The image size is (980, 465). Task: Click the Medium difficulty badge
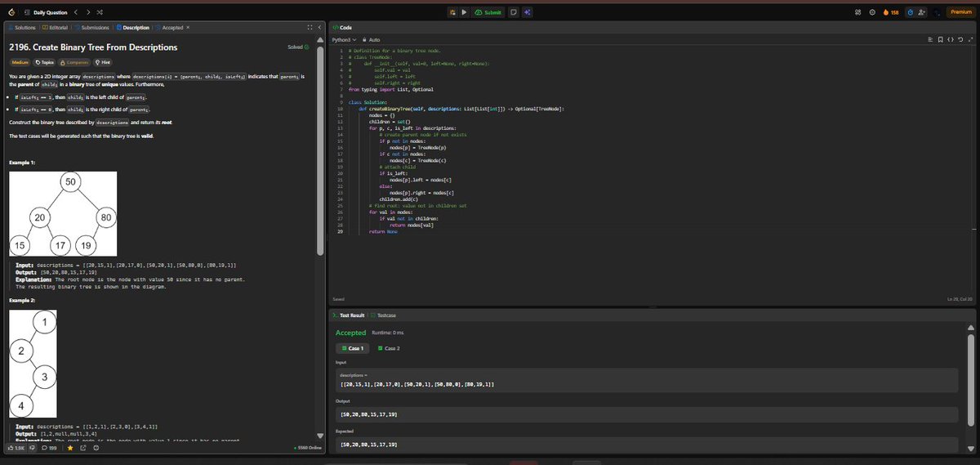(20, 62)
